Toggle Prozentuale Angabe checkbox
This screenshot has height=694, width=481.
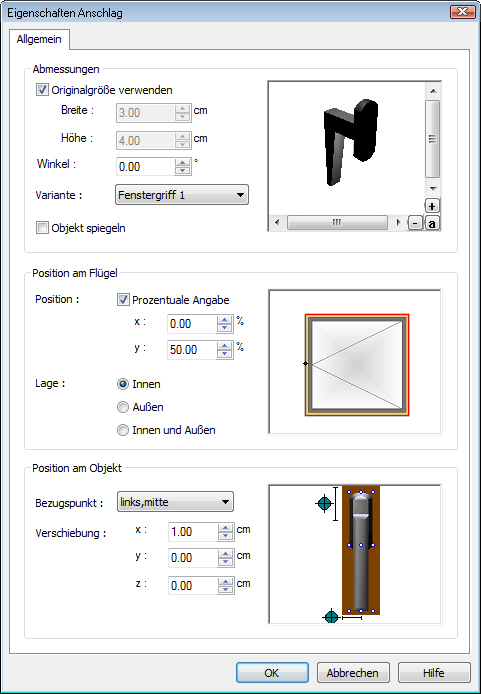click(x=123, y=300)
